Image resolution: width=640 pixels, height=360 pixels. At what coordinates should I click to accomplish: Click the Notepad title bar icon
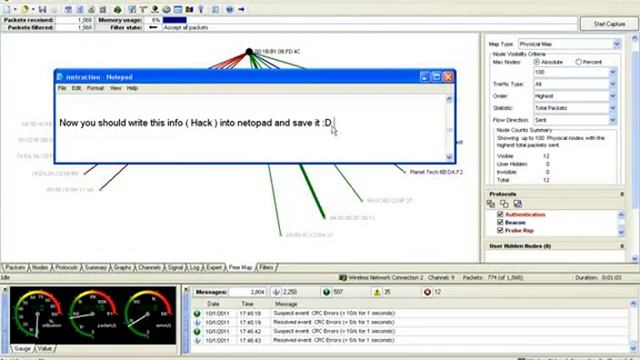(x=60, y=77)
